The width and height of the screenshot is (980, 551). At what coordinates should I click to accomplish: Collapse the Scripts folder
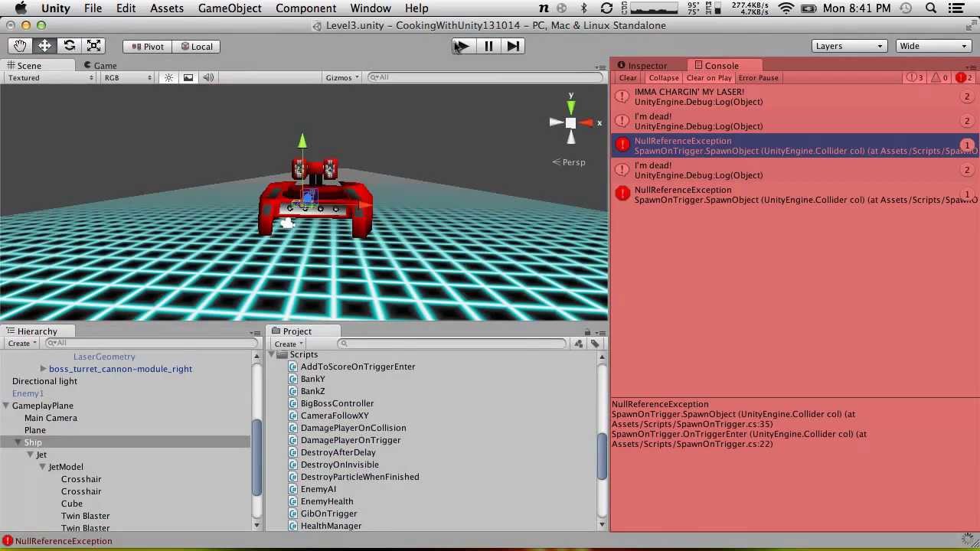pyautogui.click(x=271, y=354)
